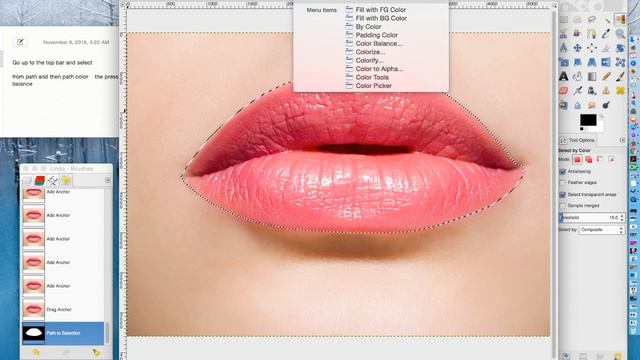Select the Dodge/Burn tool
This screenshot has width=640, height=360.
click(x=606, y=105)
